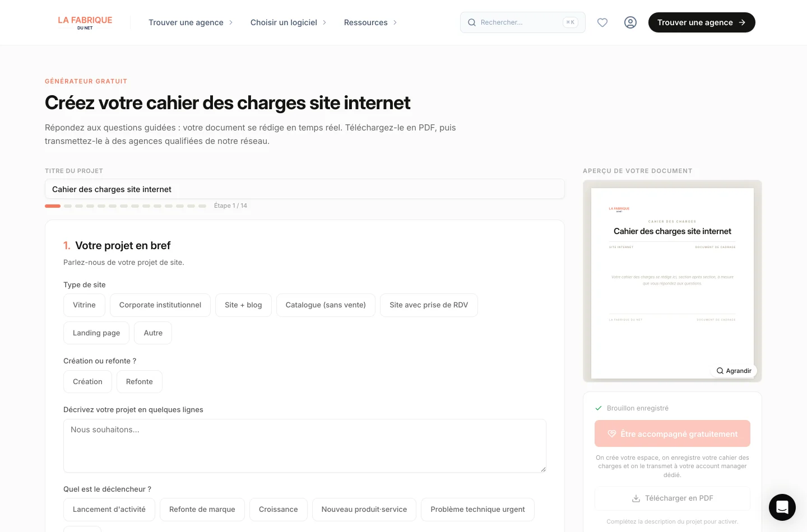Screen dimensions: 807x532
Task: Select Refonte de marque trigger
Action: [202, 510]
